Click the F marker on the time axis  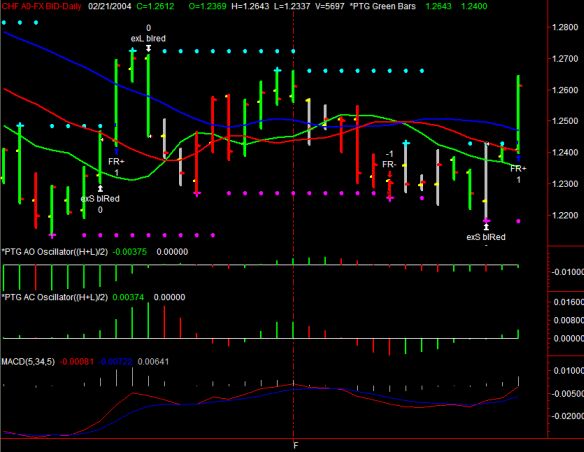point(296,446)
